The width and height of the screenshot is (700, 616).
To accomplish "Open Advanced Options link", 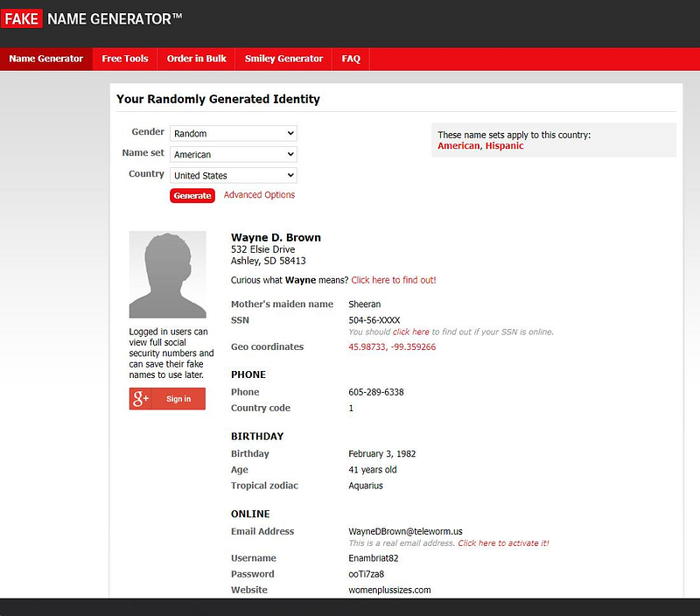I will pyautogui.click(x=259, y=194).
